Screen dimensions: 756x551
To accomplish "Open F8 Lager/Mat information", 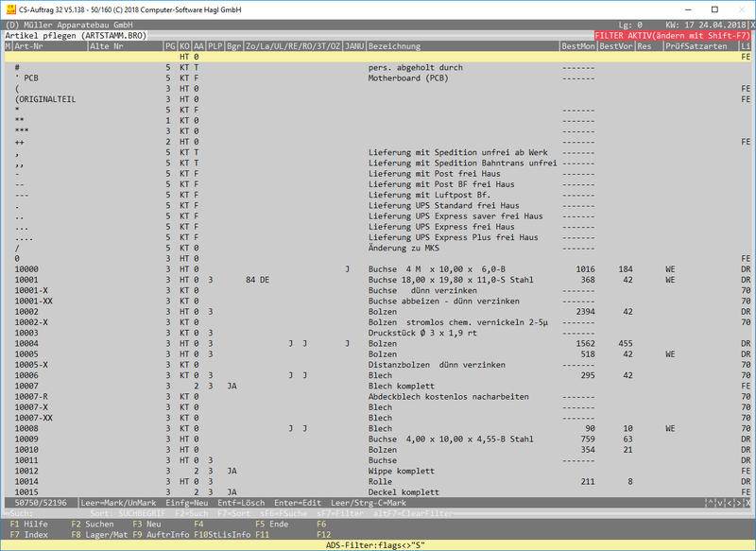I will click(99, 535).
